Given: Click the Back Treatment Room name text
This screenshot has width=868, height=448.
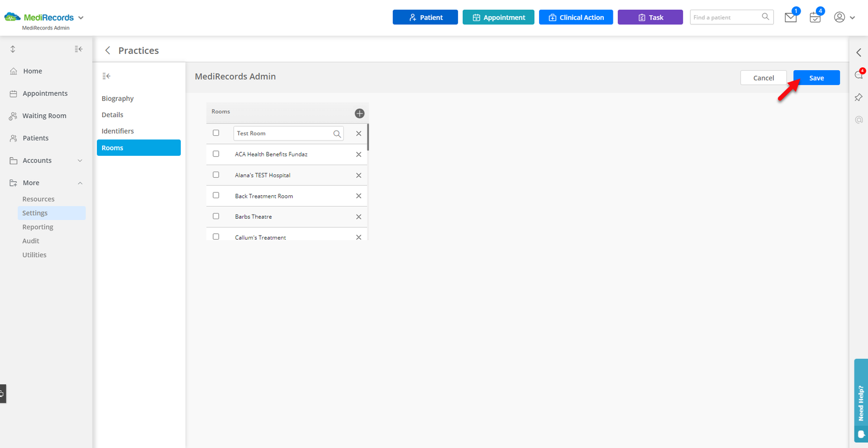Looking at the screenshot, I should click(264, 196).
